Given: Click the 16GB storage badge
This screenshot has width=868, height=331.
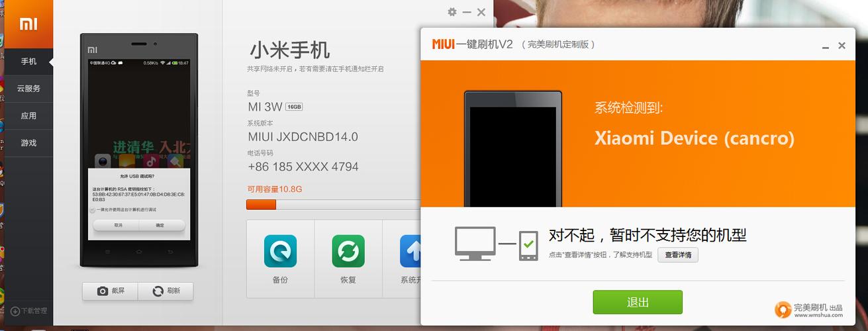Looking at the screenshot, I should pyautogui.click(x=294, y=107).
